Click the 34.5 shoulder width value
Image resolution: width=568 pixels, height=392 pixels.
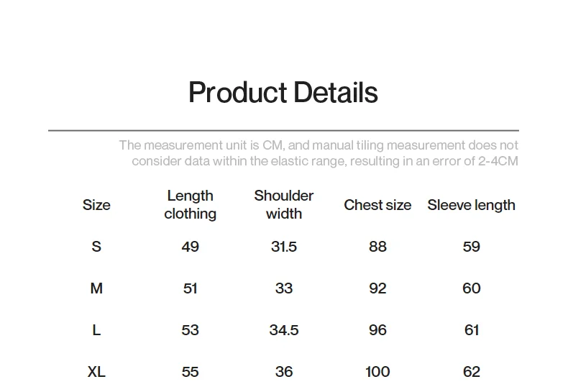tap(284, 330)
